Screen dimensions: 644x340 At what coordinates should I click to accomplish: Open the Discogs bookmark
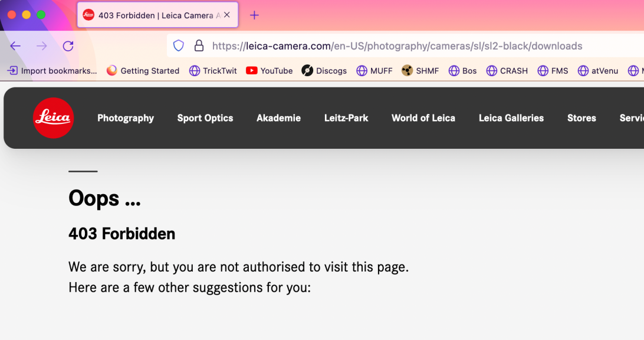[324, 71]
